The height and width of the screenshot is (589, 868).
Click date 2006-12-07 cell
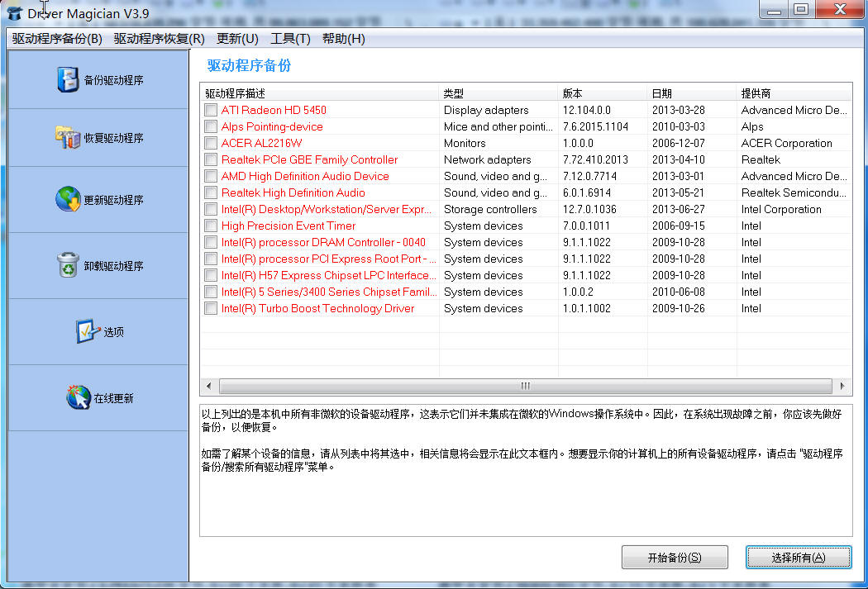(679, 143)
